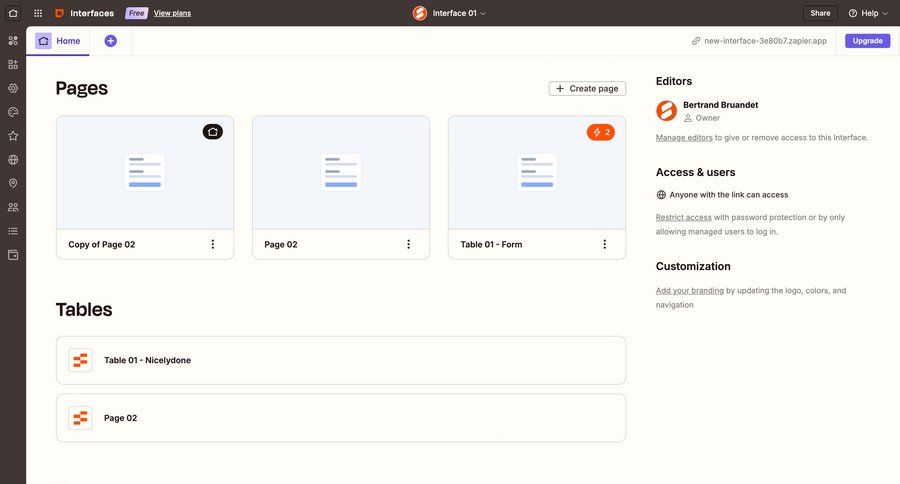The image size is (900, 484).
Task: Click the Bertrand Bruandet editor name
Action: [720, 104]
